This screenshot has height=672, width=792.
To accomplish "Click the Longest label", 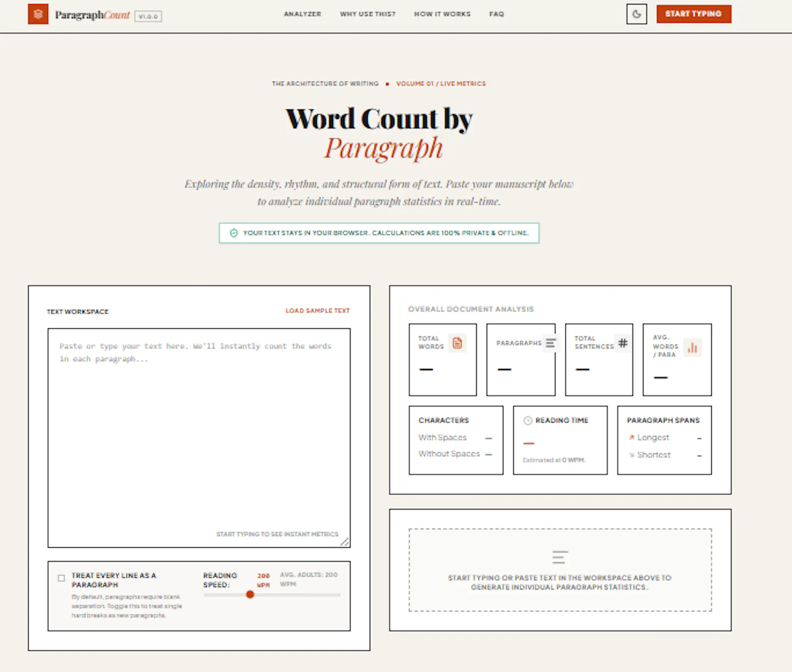I will pyautogui.click(x=653, y=438).
